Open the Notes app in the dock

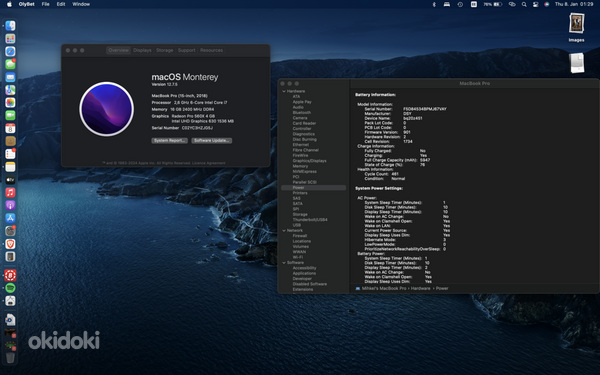point(10,167)
